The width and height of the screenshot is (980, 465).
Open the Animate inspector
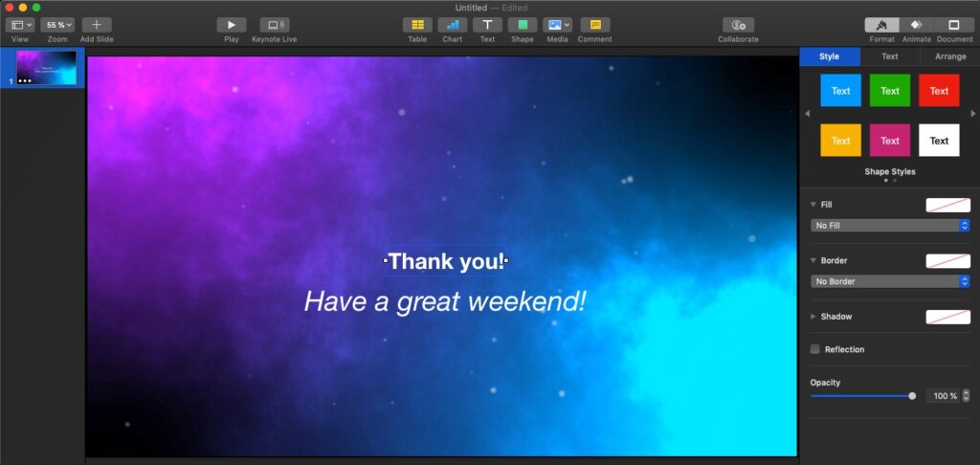pos(916,25)
